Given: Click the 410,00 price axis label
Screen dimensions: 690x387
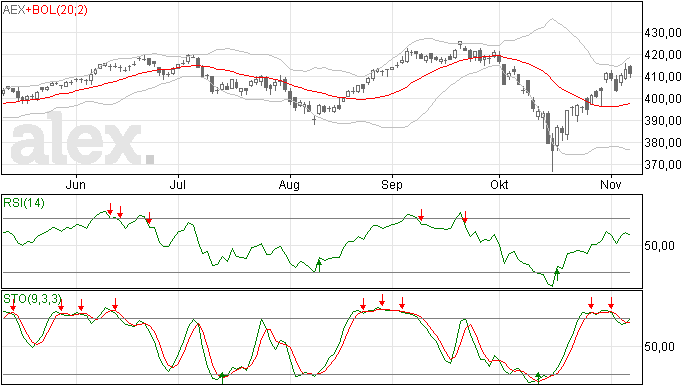Looking at the screenshot, I should (663, 77).
